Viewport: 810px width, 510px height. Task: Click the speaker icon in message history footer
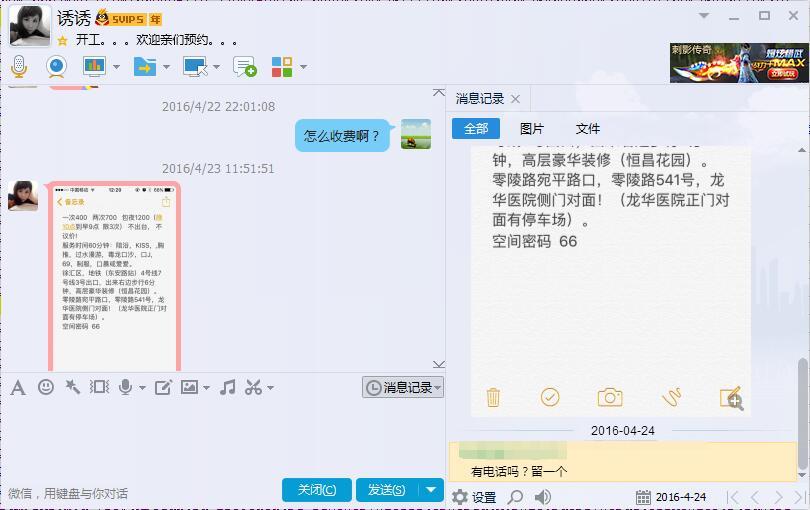(x=543, y=497)
